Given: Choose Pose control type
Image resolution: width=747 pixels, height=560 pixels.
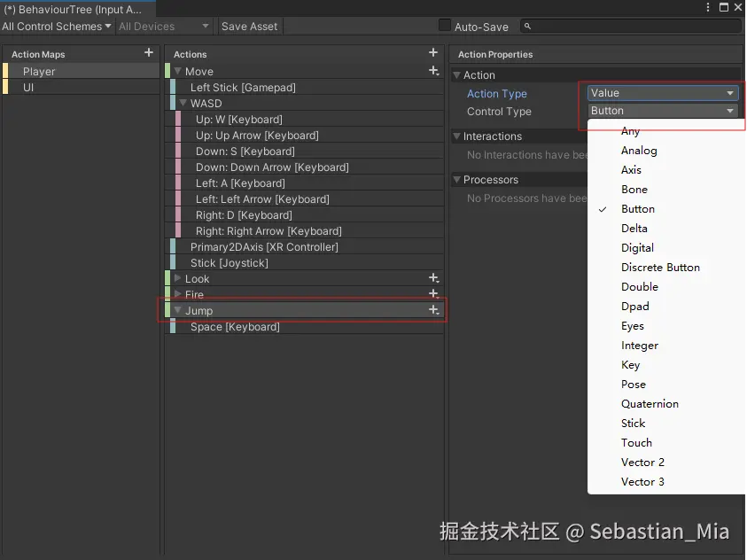Looking at the screenshot, I should pyautogui.click(x=666, y=385).
